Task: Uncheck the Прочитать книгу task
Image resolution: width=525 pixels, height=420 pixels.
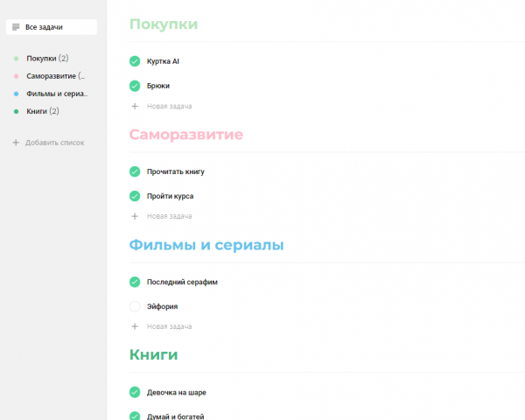Action: [135, 171]
